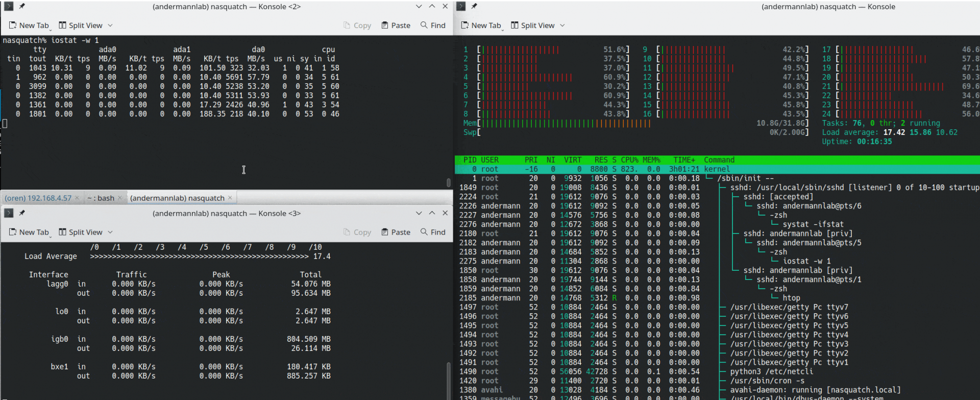Viewport: 980px width, 400px height.
Task: Click the scrollbar of the Konsole <3> terminal
Action: (449, 381)
